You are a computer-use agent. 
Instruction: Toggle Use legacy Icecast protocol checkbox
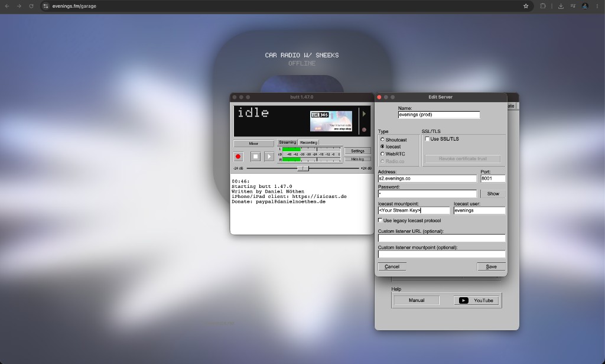coord(380,220)
